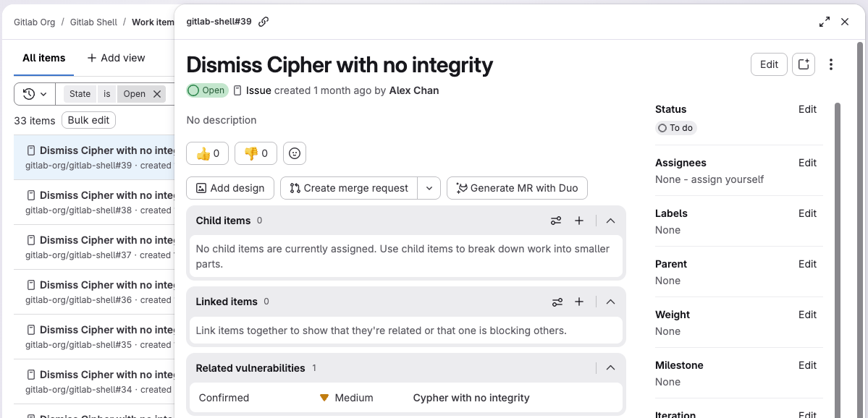Open the more actions kebab menu

(x=831, y=64)
